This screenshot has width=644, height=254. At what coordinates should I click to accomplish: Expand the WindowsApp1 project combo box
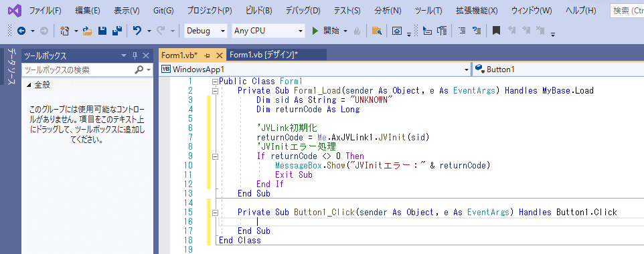315,70
